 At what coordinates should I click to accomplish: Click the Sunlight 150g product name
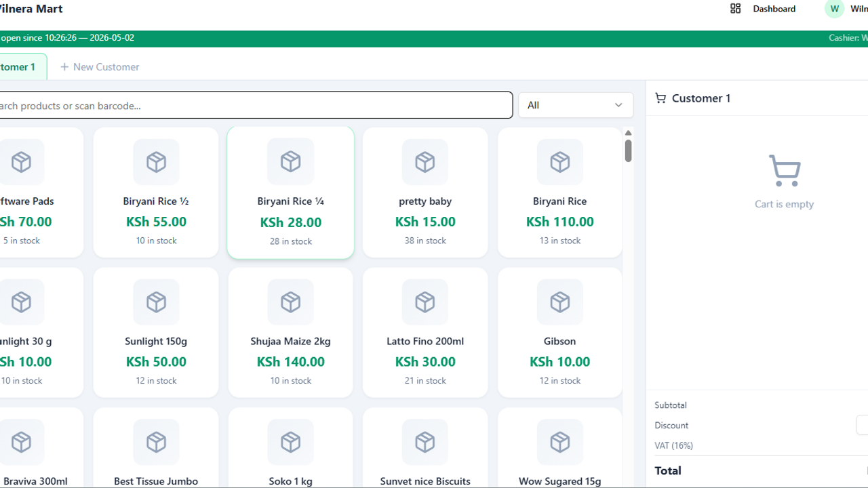[156, 342]
